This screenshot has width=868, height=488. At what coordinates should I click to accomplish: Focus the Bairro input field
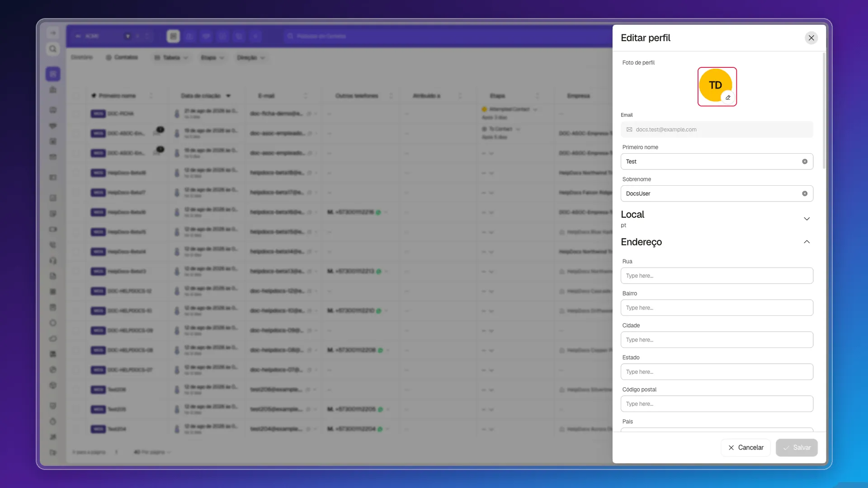[x=717, y=308]
